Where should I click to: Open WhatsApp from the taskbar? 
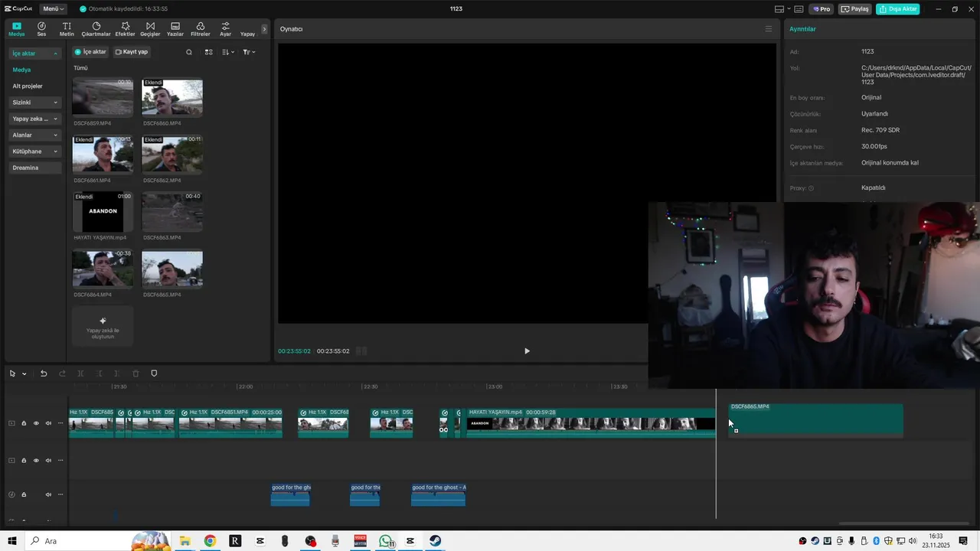coord(386,541)
